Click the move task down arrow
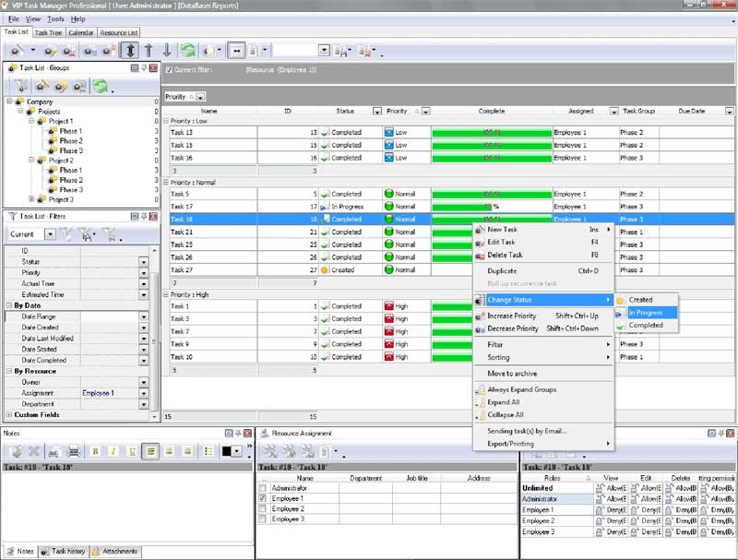This screenshot has width=738, height=560. click(166, 51)
